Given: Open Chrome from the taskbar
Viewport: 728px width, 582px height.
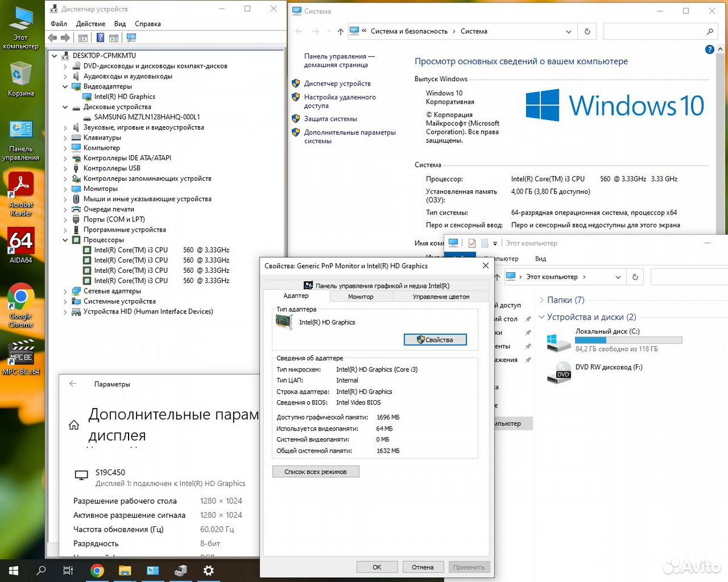Looking at the screenshot, I should point(97,570).
